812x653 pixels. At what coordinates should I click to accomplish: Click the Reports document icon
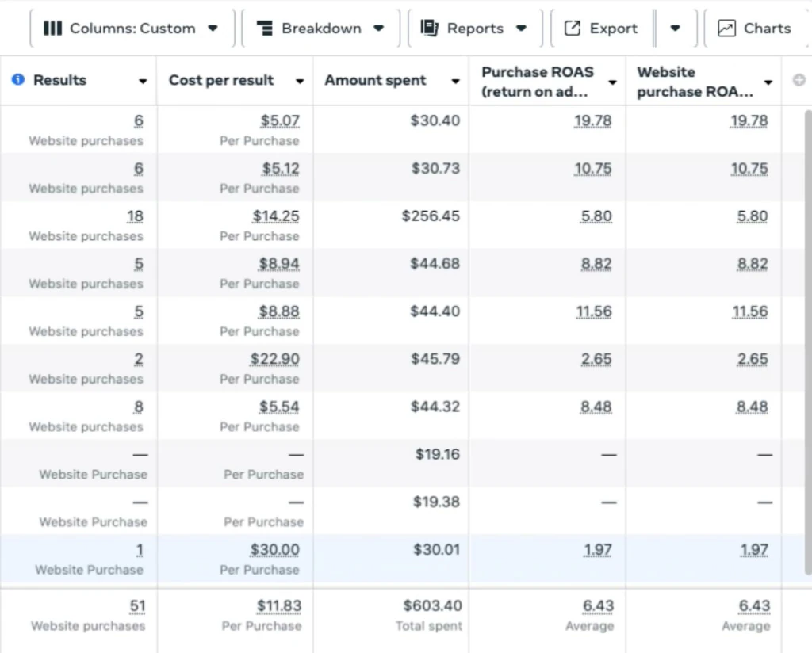click(429, 28)
